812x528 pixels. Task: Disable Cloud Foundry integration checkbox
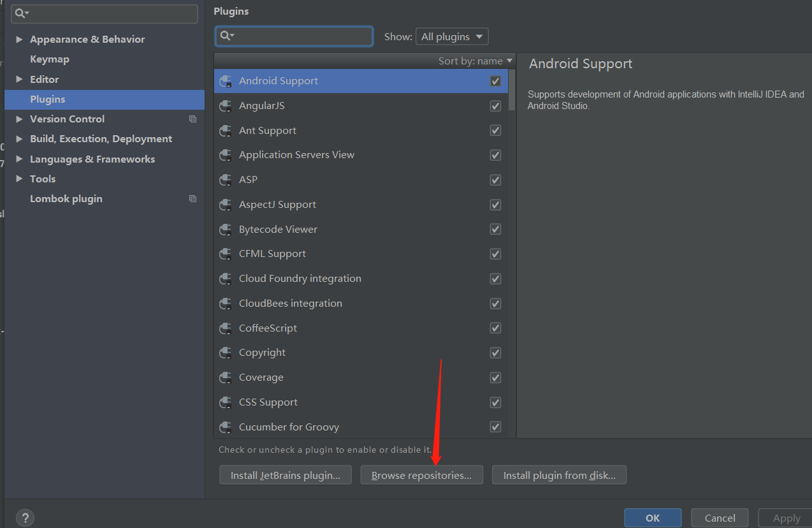pyautogui.click(x=495, y=279)
